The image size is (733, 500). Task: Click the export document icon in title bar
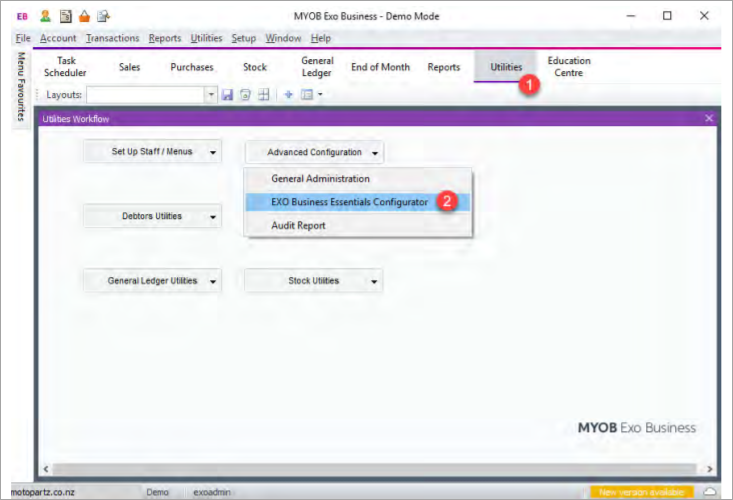[x=103, y=16]
